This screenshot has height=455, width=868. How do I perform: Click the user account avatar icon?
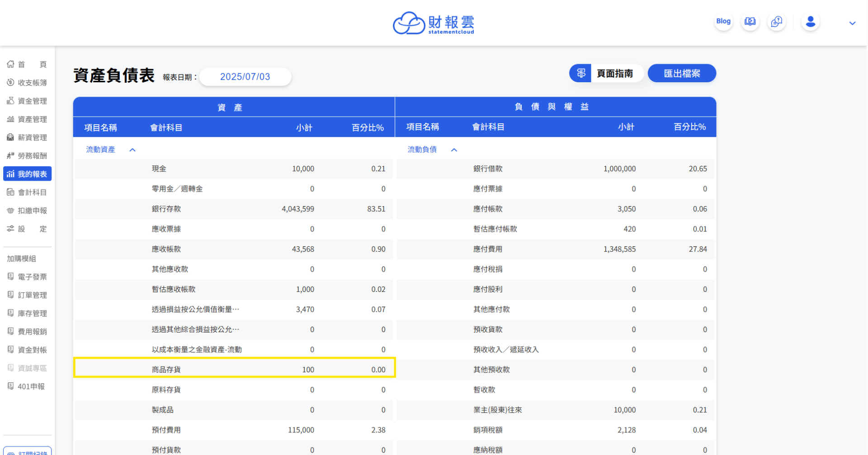coord(810,21)
